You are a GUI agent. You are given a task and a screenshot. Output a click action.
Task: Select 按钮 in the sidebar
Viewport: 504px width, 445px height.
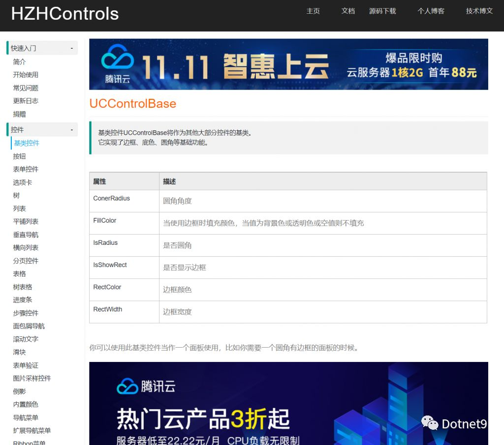(x=19, y=156)
